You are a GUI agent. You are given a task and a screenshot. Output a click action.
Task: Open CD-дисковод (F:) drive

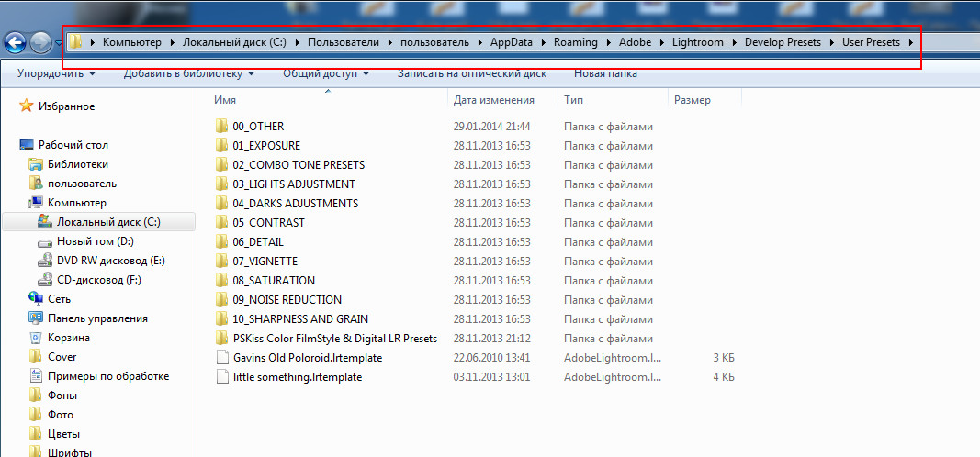[99, 280]
